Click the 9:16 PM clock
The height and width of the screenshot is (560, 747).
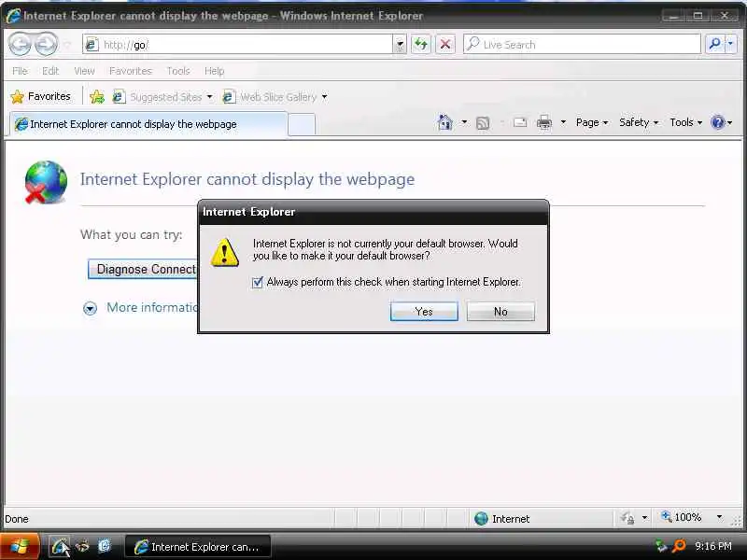click(713, 546)
